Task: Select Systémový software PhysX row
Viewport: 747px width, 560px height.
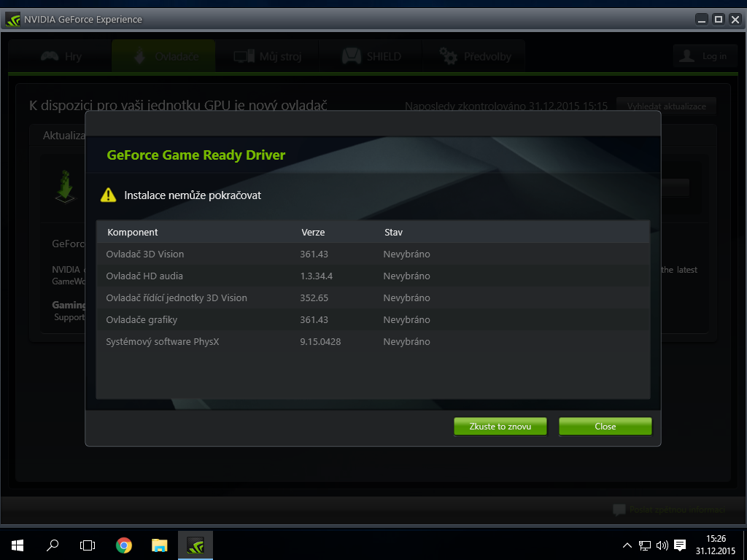Action: (x=373, y=342)
